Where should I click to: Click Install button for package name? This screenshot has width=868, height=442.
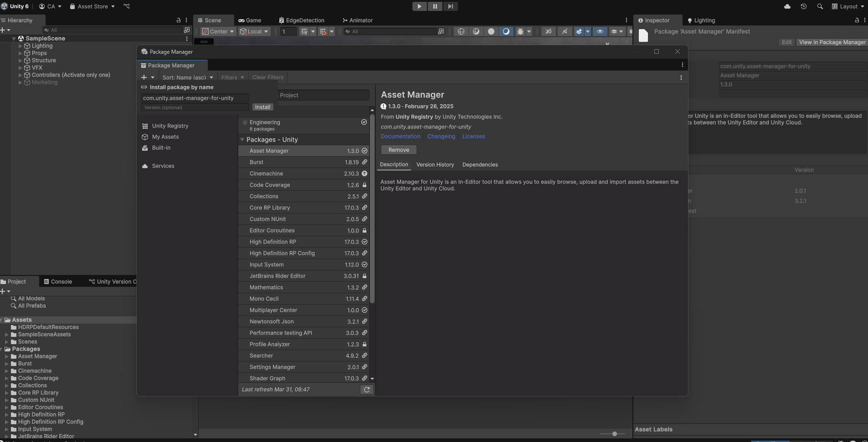(x=262, y=107)
